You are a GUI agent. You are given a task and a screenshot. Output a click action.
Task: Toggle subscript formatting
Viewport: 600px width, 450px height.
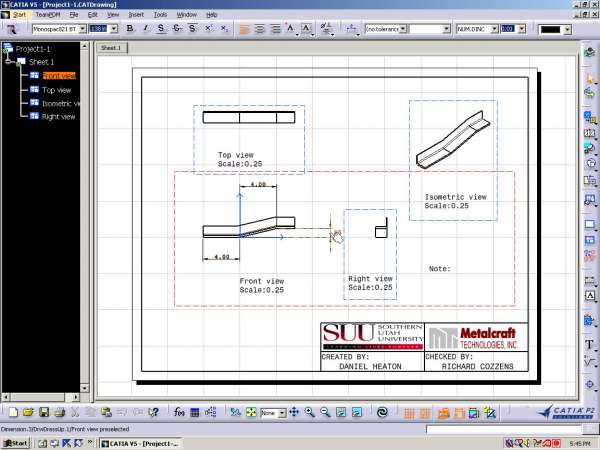coord(225,28)
